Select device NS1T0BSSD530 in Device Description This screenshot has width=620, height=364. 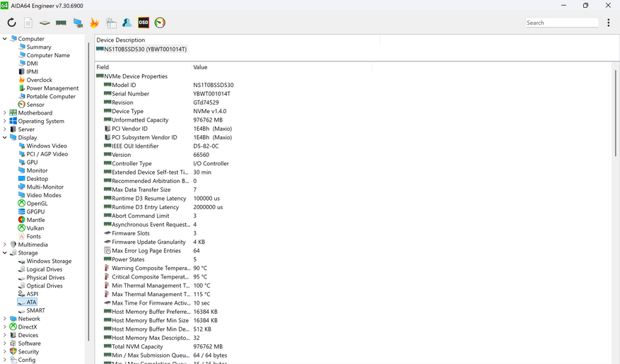pos(145,49)
